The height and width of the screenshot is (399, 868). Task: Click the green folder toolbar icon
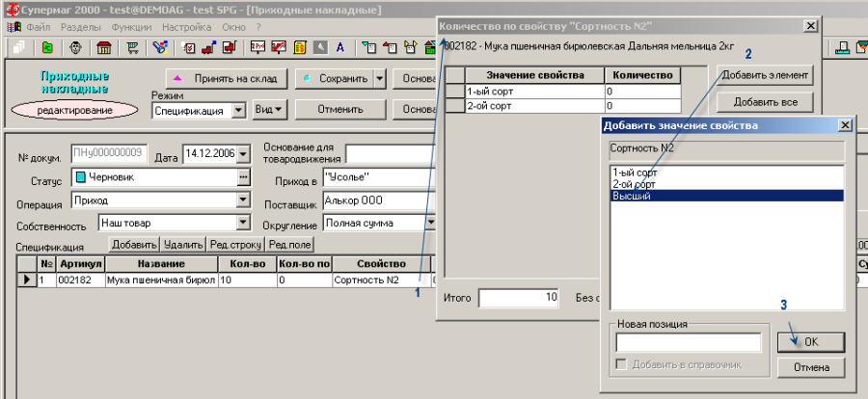coord(47,47)
